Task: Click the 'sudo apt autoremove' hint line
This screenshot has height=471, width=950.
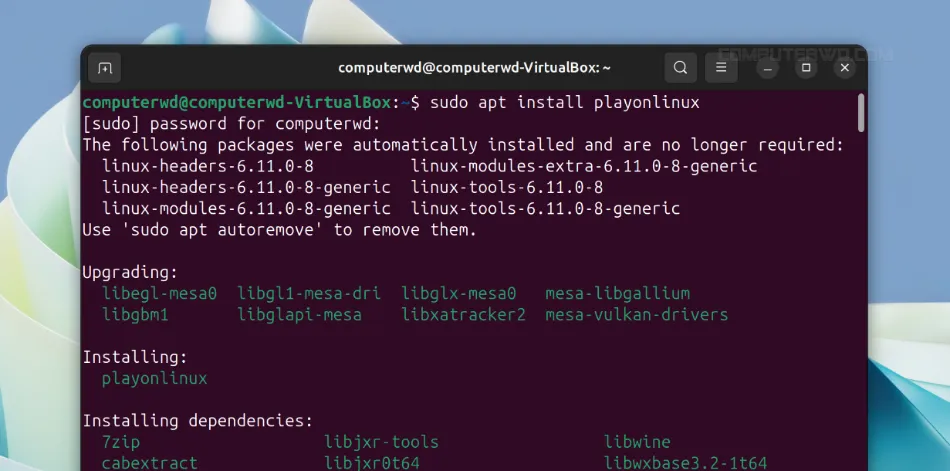Action: tap(280, 230)
